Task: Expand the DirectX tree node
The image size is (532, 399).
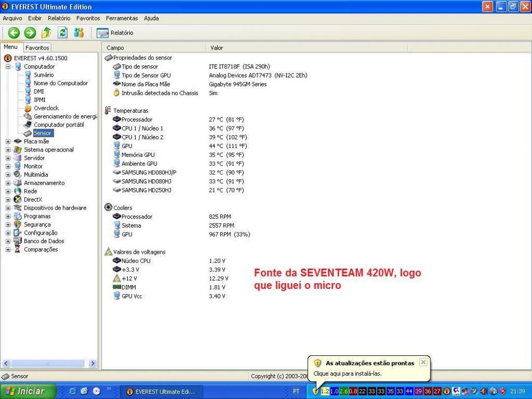Action: (9, 199)
